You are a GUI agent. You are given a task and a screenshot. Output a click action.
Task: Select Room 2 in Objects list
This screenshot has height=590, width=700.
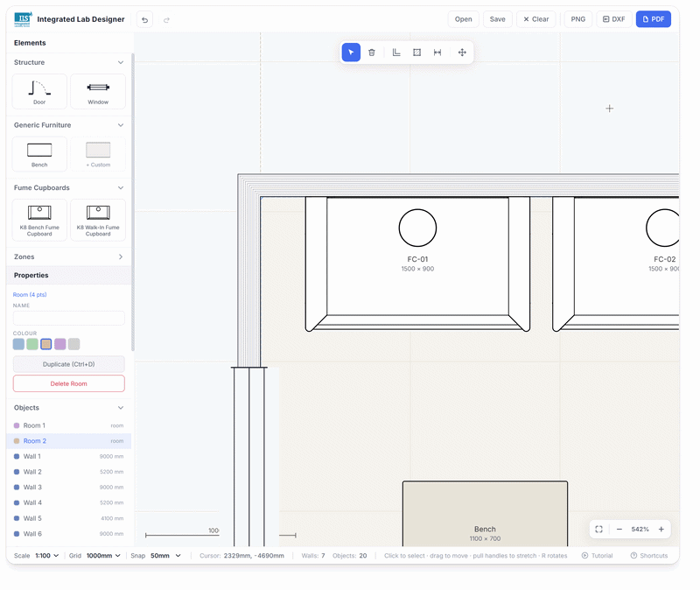click(x=69, y=441)
